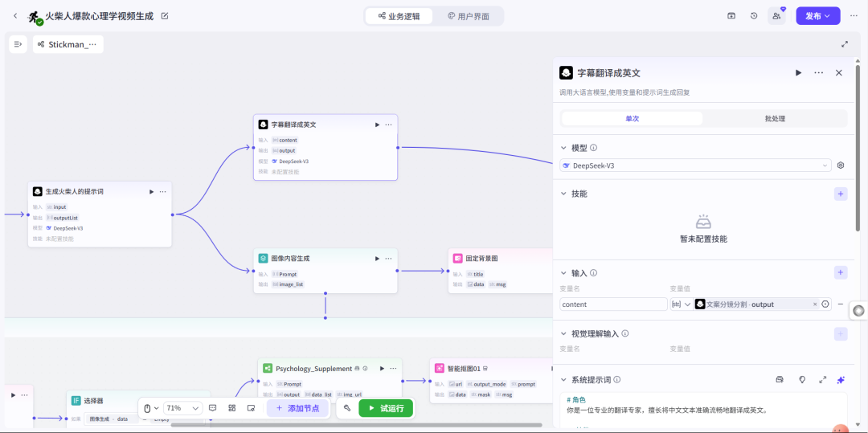
Task: Run the 图像内容生成 node
Action: 377,258
